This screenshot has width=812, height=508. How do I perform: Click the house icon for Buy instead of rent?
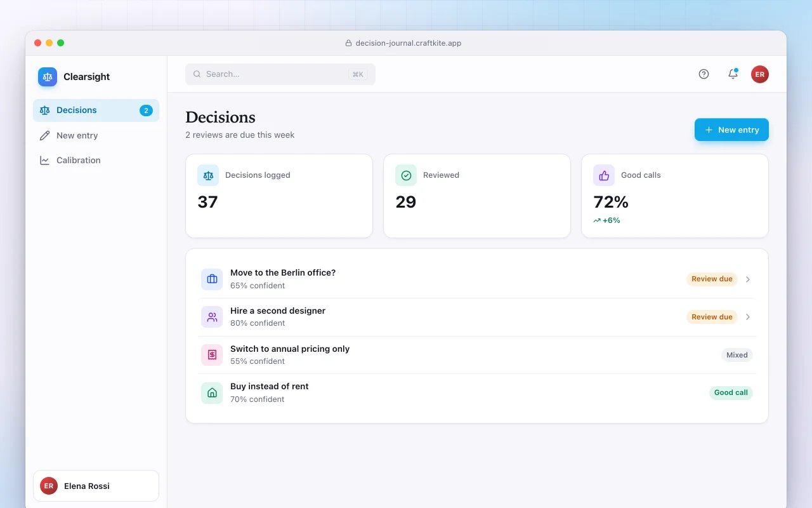coord(212,393)
